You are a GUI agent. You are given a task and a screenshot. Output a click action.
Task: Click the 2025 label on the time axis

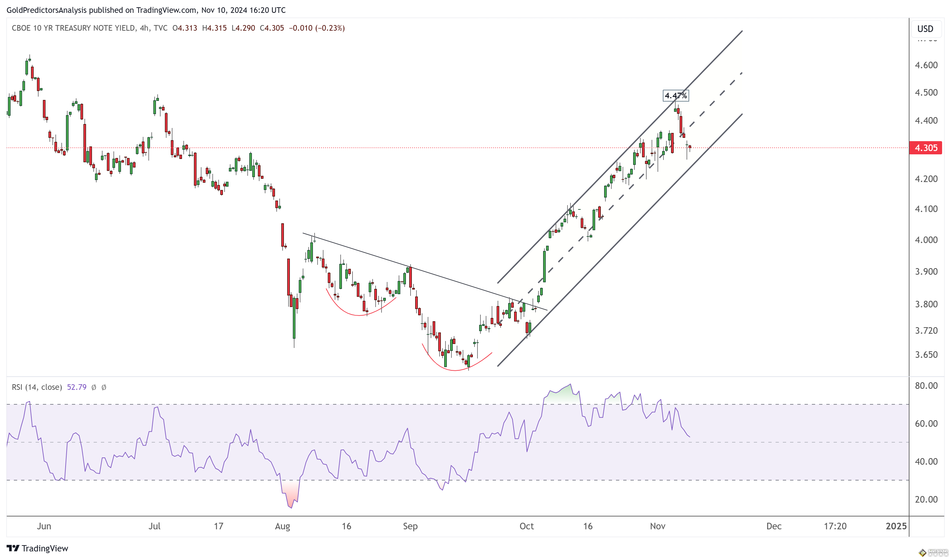click(896, 526)
